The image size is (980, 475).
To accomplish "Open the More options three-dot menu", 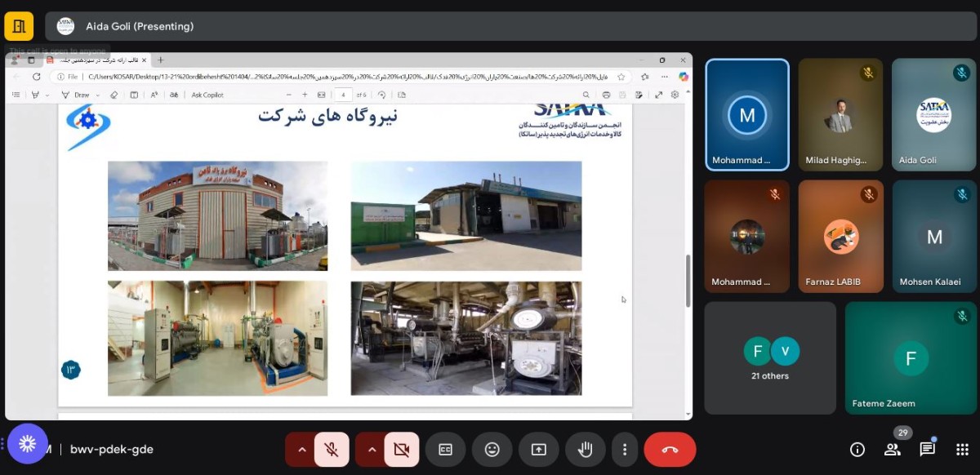I will pos(625,449).
